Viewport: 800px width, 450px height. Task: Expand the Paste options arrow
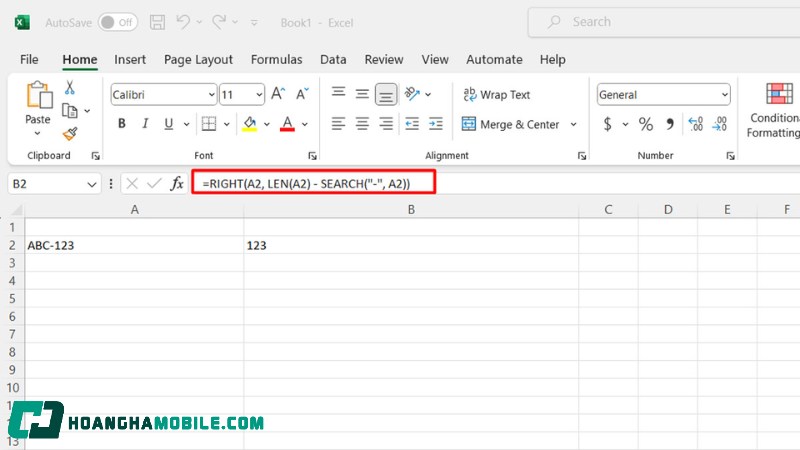pos(37,133)
